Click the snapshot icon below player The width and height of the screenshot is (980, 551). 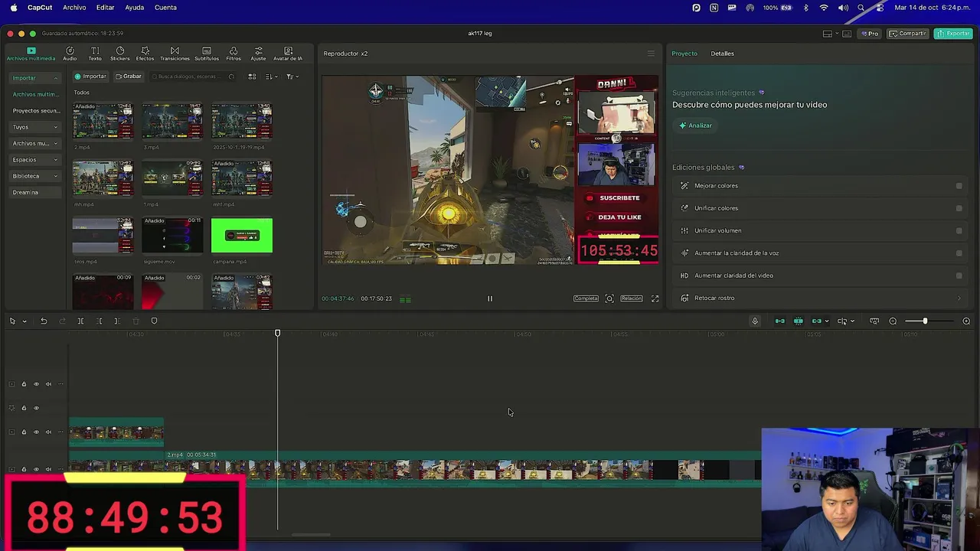(609, 298)
